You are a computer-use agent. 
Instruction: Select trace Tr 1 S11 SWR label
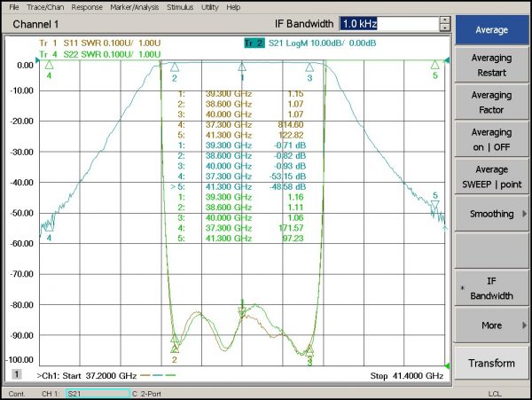point(99,43)
